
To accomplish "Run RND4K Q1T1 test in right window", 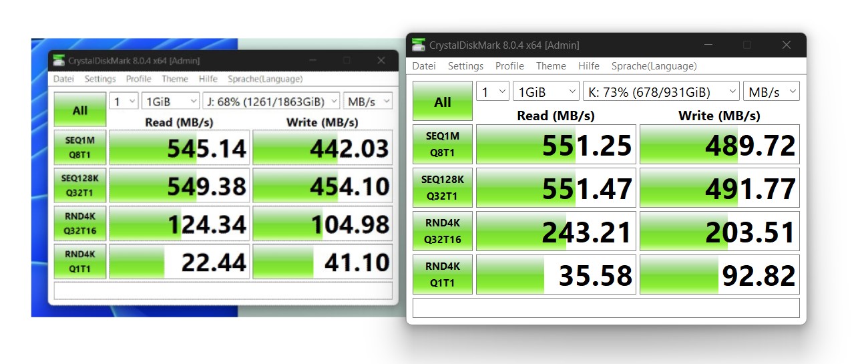I will click(x=443, y=275).
